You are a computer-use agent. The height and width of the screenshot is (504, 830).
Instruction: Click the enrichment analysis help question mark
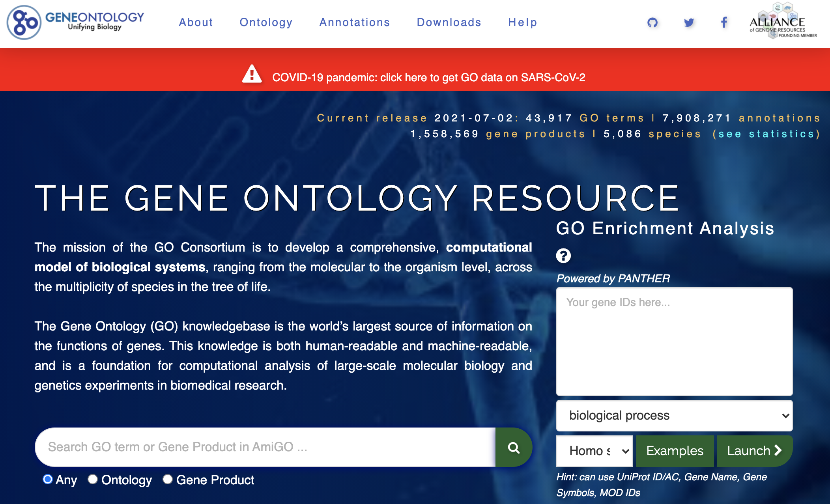pos(563,256)
